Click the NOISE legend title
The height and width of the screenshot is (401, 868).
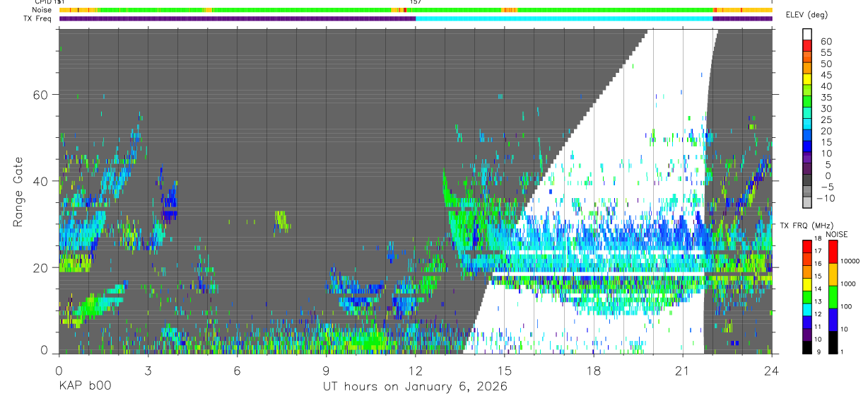coord(837,234)
